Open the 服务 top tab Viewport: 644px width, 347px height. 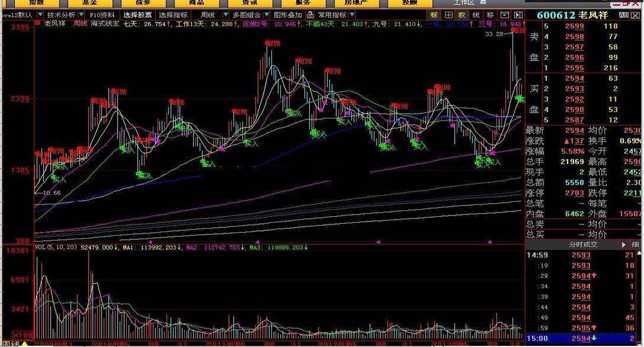pyautogui.click(x=303, y=3)
